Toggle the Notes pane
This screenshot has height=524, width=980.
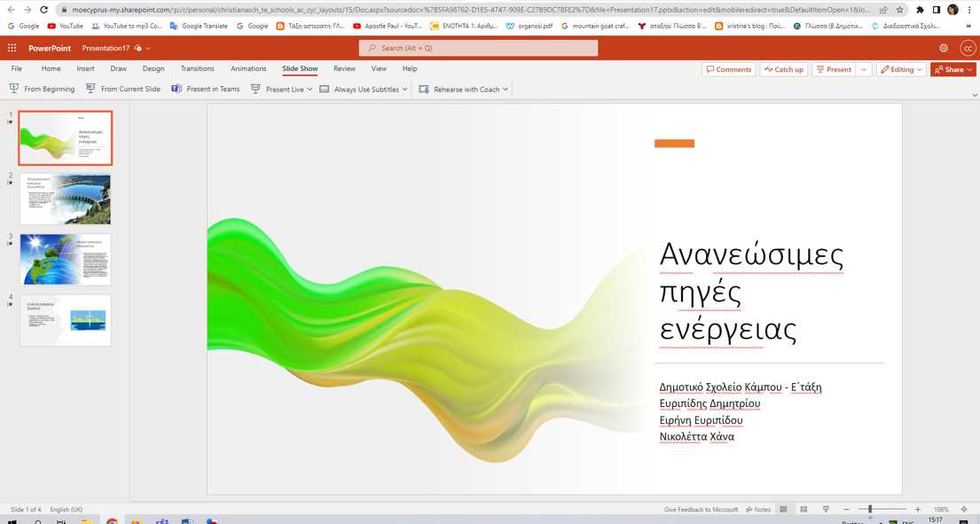pos(758,510)
